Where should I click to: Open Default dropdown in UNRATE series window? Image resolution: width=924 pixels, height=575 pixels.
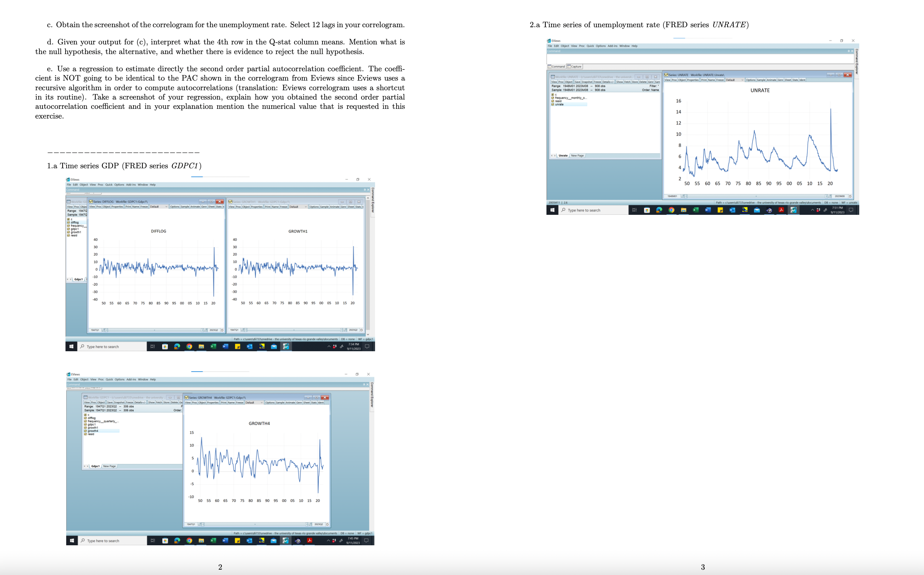[742, 80]
